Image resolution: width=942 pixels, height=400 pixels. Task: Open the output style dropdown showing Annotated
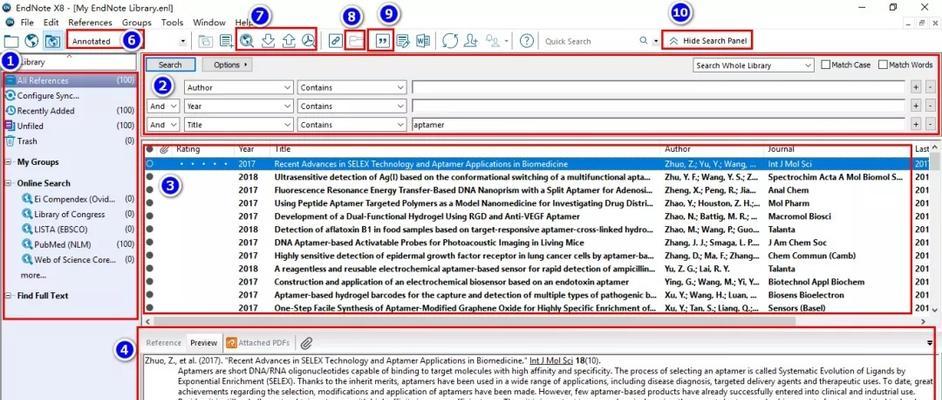coord(183,41)
